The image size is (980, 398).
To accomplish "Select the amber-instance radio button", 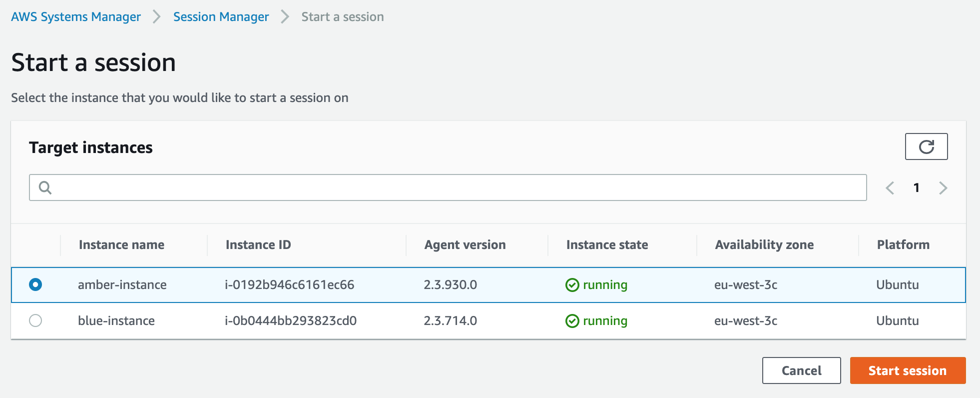I will tap(35, 284).
